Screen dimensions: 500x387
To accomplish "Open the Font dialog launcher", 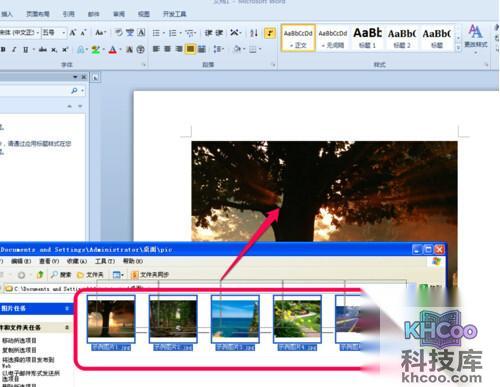I will pyautogui.click(x=144, y=65).
